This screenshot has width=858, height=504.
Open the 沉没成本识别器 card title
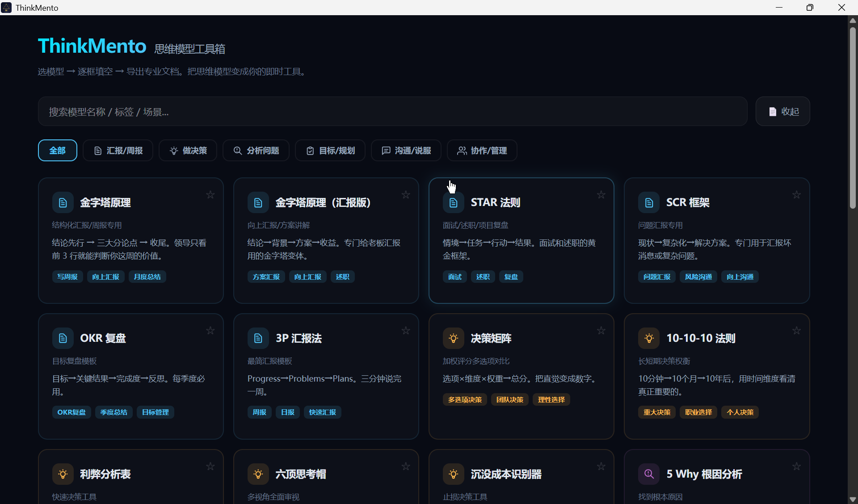tap(506, 474)
